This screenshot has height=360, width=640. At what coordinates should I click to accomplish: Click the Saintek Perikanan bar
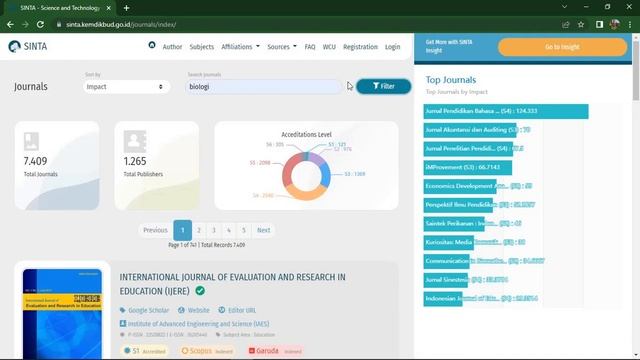pyautogui.click(x=454, y=224)
